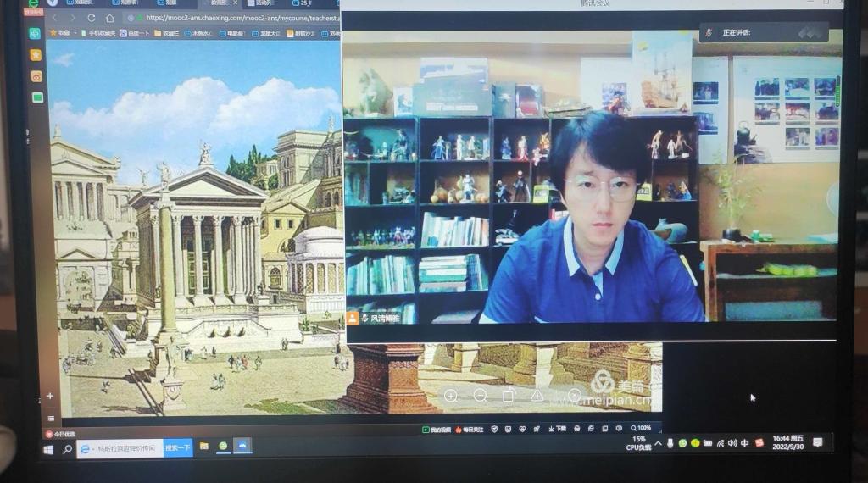Rotate the image in the viewer
Viewport: 868px width, 483px height.
(x=509, y=395)
